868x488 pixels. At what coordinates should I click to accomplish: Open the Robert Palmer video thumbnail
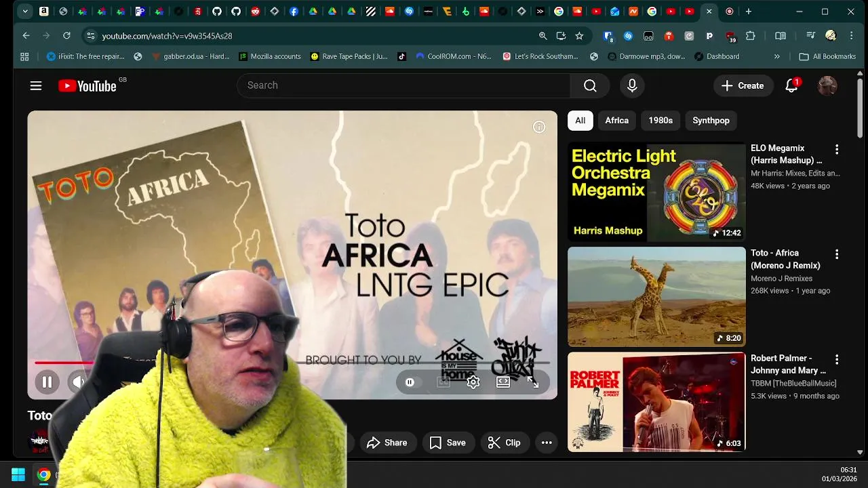pos(656,402)
